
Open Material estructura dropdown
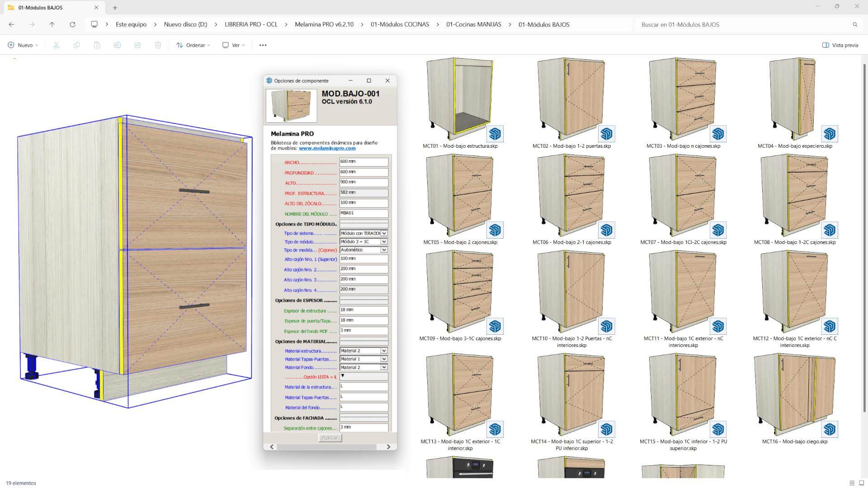(363, 351)
